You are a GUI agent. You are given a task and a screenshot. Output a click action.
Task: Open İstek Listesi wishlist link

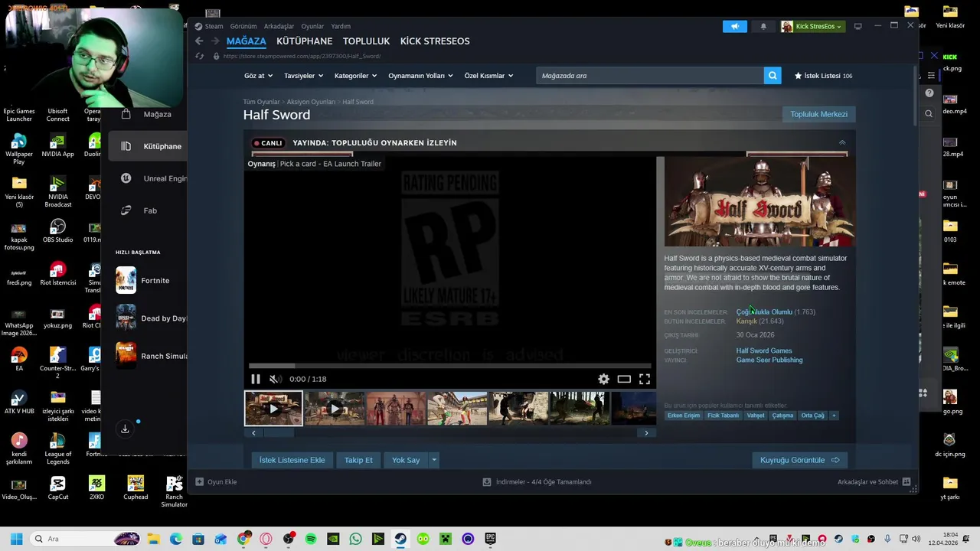coord(823,76)
